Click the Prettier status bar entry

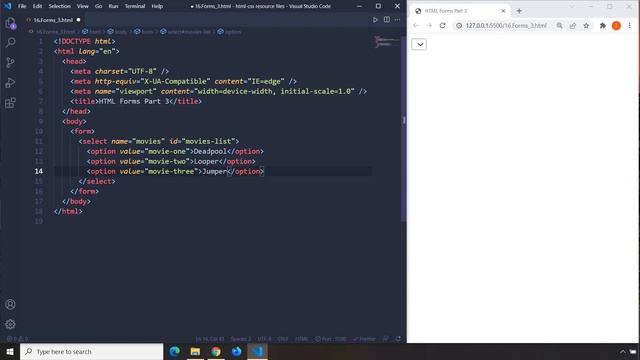click(x=364, y=339)
